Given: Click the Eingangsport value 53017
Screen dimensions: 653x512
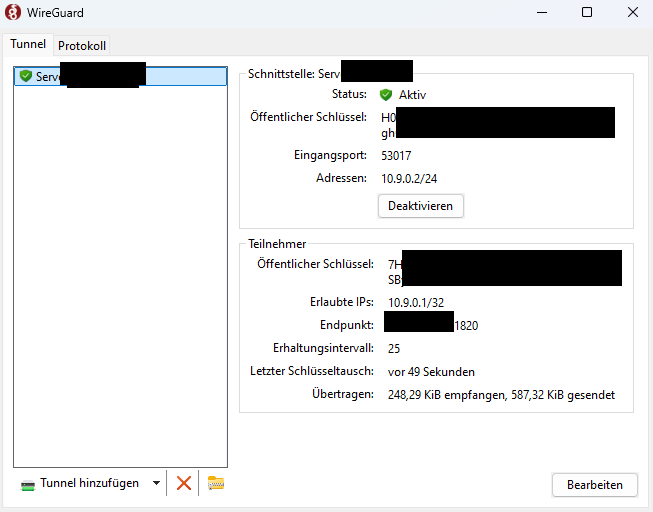Looking at the screenshot, I should pyautogui.click(x=396, y=156).
